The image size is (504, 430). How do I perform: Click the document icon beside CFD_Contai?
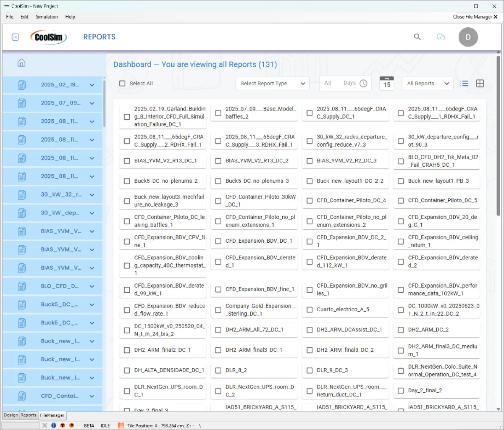coord(22,396)
